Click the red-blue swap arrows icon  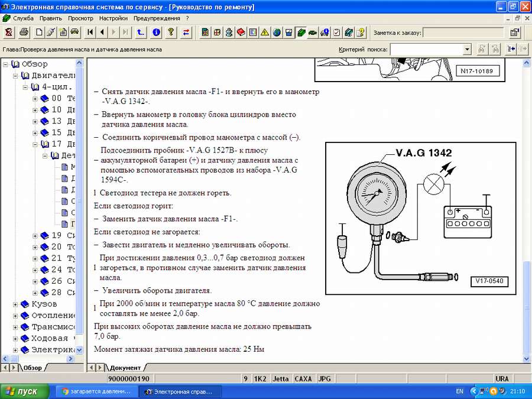pyautogui.click(x=186, y=33)
